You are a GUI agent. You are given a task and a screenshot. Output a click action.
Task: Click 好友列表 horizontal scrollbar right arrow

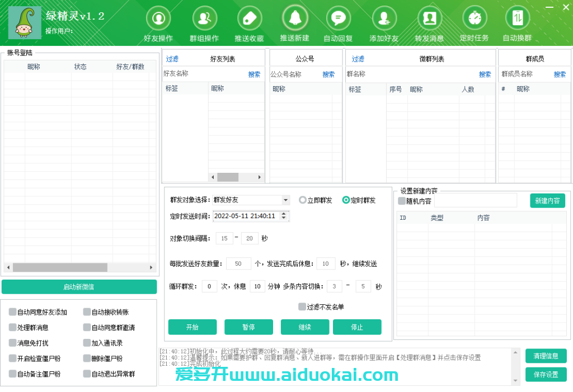(x=260, y=177)
